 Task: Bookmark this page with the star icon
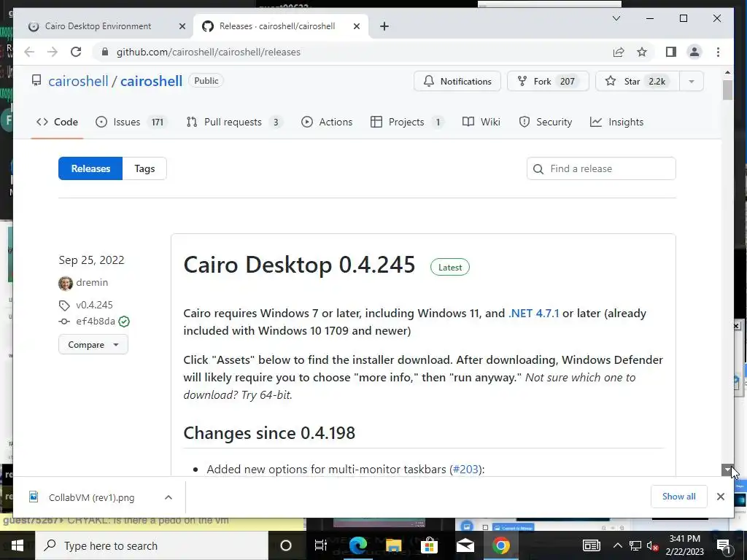[642, 52]
